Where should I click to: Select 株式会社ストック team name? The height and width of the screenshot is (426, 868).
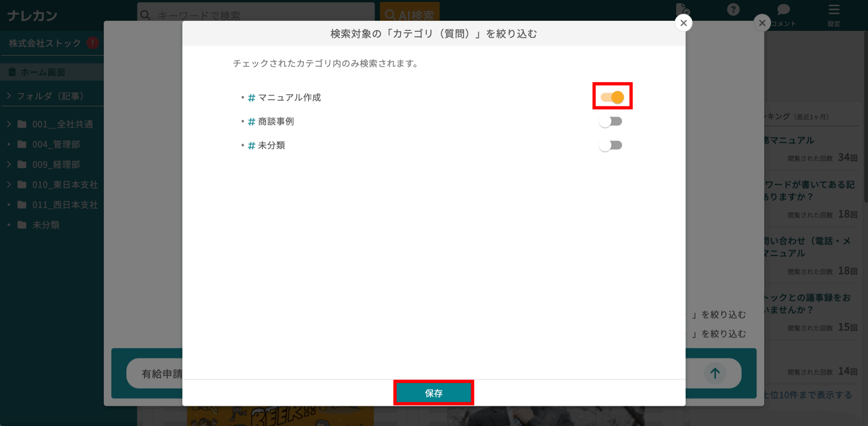pos(45,43)
